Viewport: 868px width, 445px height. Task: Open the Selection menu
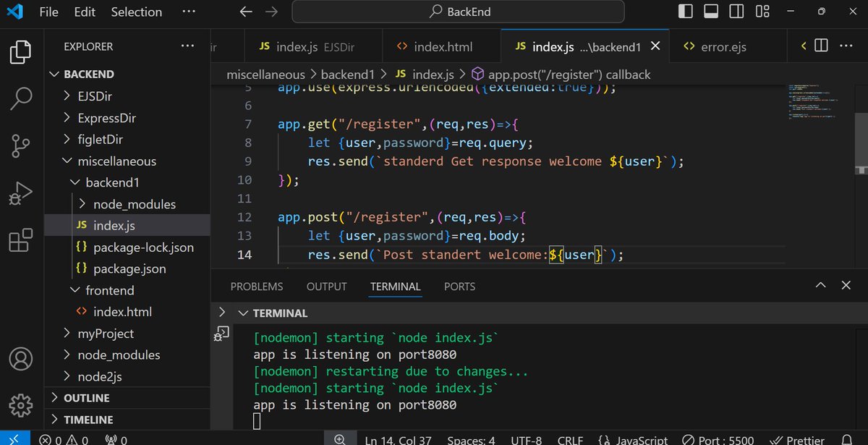(x=137, y=12)
